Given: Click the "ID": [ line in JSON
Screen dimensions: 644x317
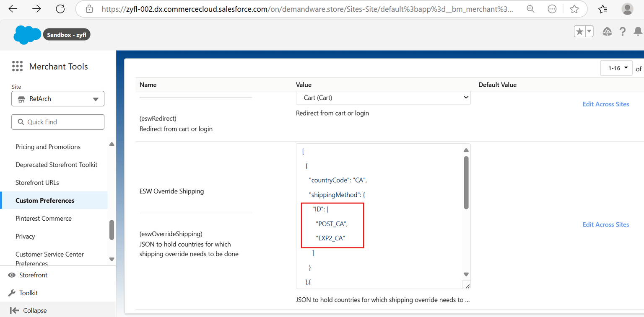Looking at the screenshot, I should pyautogui.click(x=321, y=209).
